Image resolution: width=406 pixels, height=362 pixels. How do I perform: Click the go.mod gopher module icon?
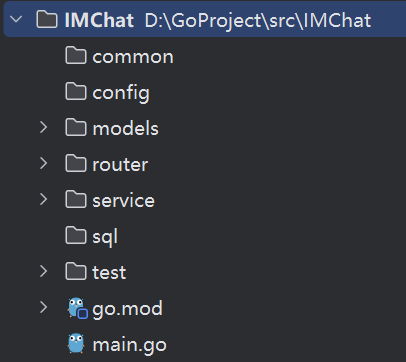[x=78, y=308]
